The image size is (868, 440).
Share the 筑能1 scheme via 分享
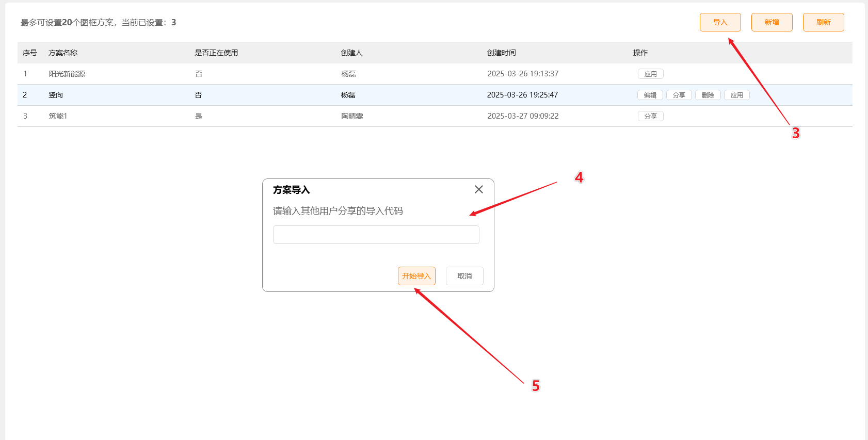click(650, 116)
